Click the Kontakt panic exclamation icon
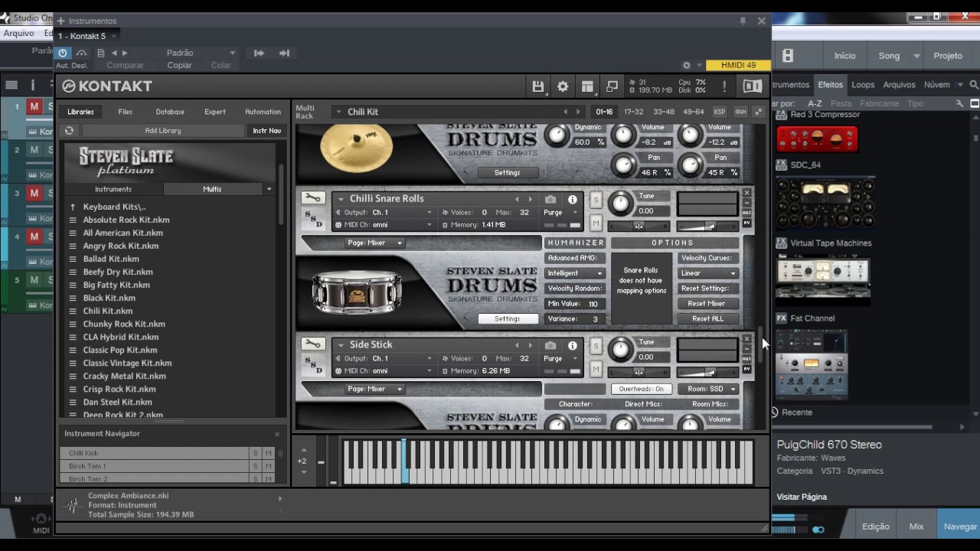Image resolution: width=980 pixels, height=551 pixels. 724,86
